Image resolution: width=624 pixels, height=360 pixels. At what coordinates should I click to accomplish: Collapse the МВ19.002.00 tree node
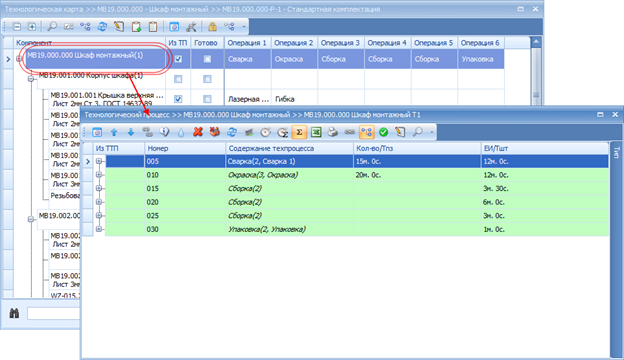tap(31, 219)
